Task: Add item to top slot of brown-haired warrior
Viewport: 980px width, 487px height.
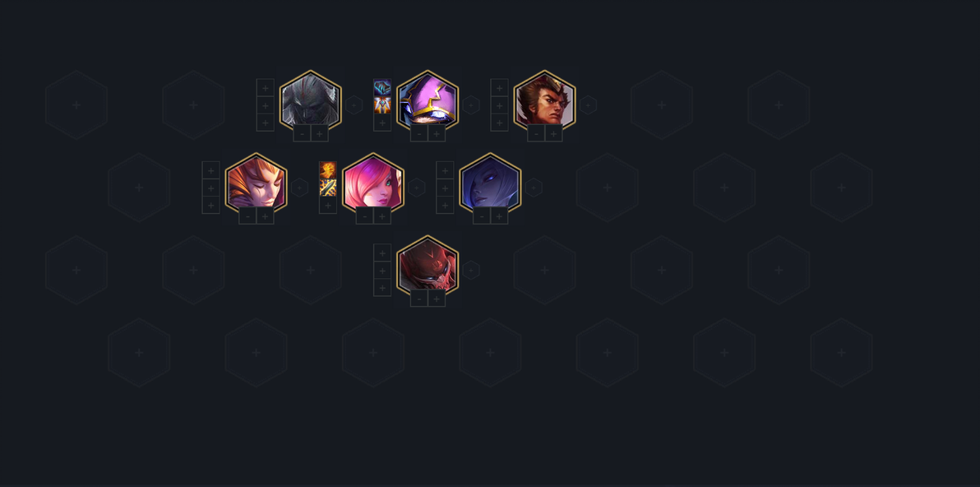Action: tap(499, 87)
